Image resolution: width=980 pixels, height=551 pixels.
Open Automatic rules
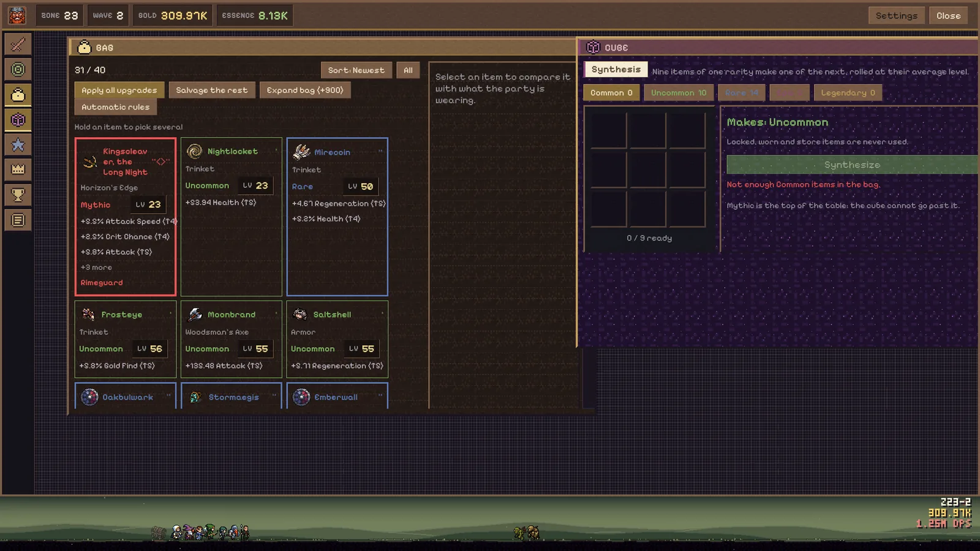(116, 107)
